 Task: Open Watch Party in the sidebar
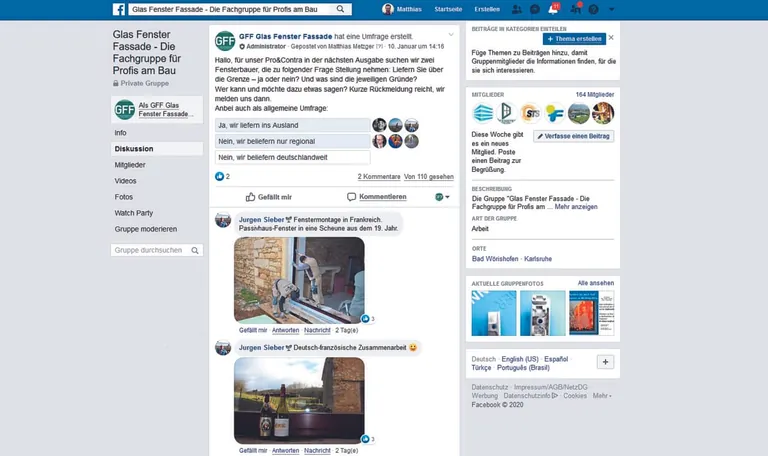pyautogui.click(x=133, y=213)
